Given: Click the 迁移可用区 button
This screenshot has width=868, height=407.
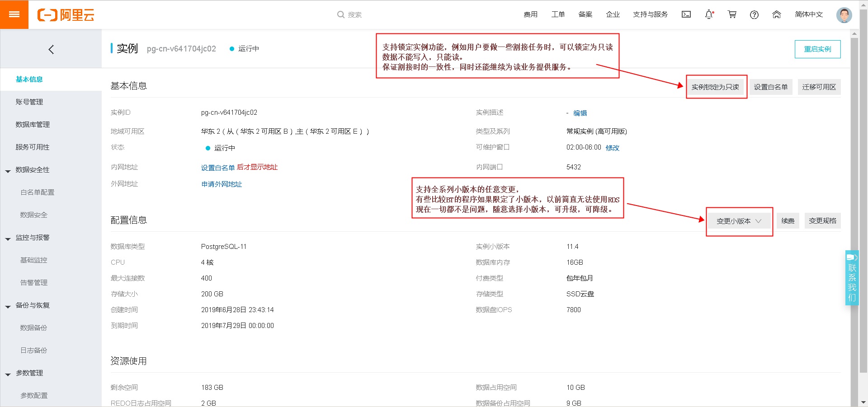Looking at the screenshot, I should pyautogui.click(x=819, y=87).
